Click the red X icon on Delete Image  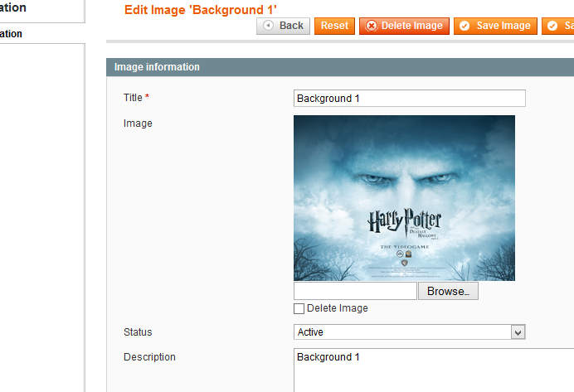click(372, 26)
